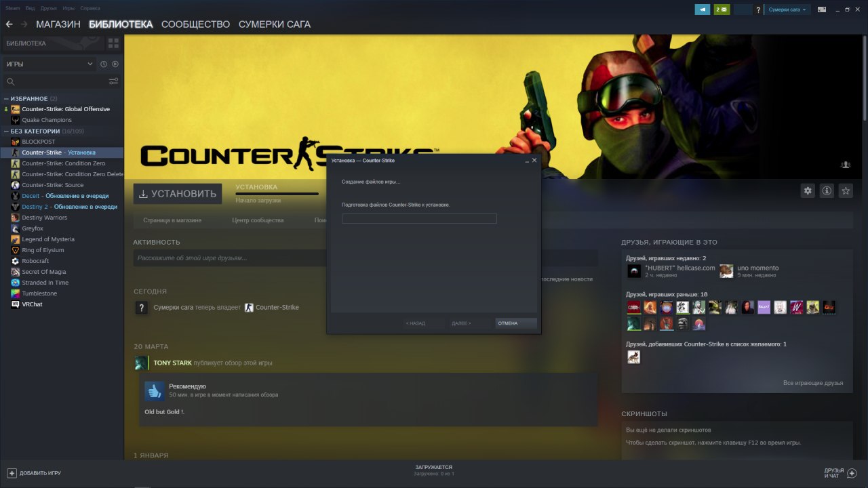Screen dimensions: 868x488
Task: Open messages envelope notification
Action: tap(722, 9)
